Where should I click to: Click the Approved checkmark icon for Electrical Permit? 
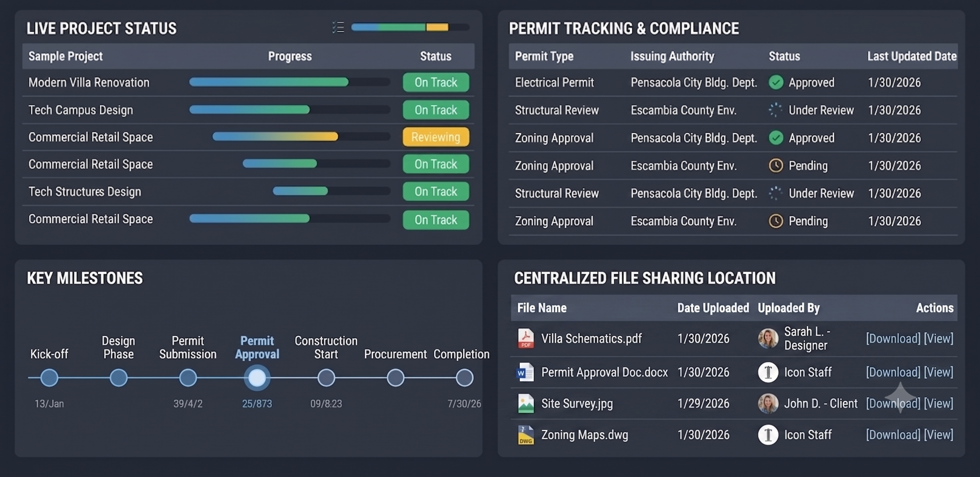[776, 82]
